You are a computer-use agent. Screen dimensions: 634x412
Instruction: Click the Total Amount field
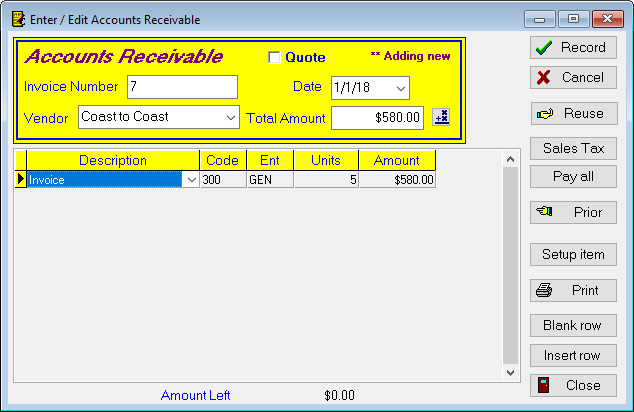click(377, 118)
